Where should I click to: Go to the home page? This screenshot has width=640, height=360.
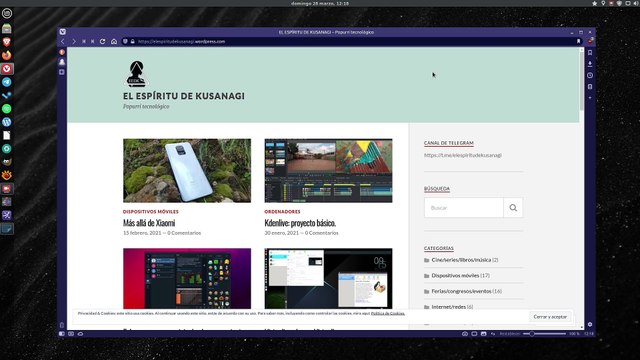(x=114, y=41)
